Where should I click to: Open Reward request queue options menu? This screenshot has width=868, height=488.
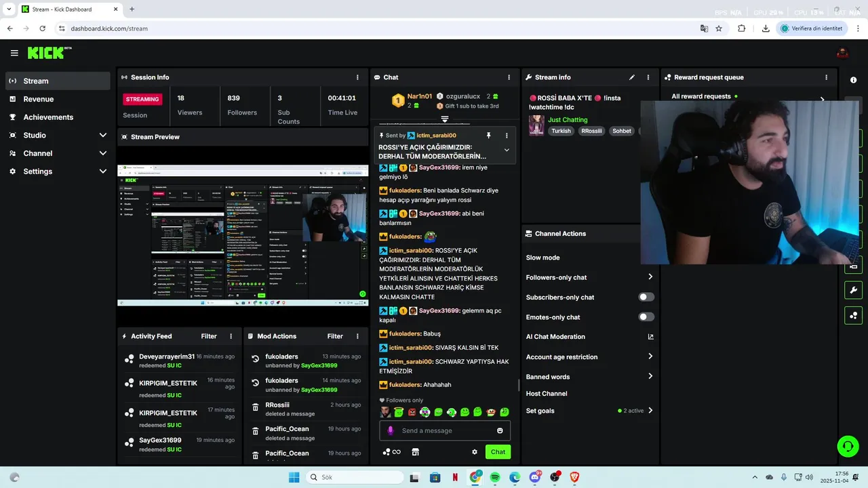826,77
